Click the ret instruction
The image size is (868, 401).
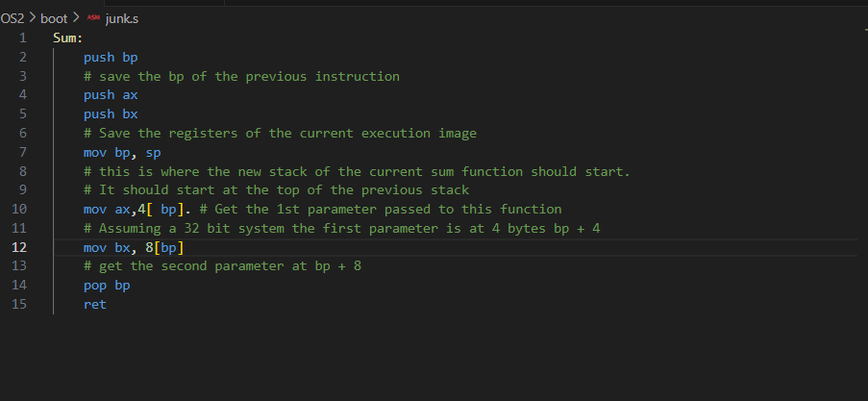(94, 304)
